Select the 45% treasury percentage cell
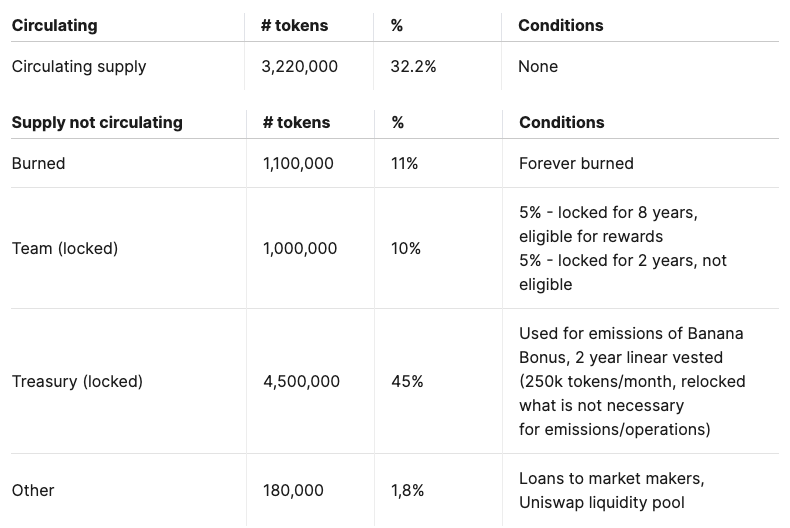This screenshot has width=790, height=528. click(x=407, y=381)
